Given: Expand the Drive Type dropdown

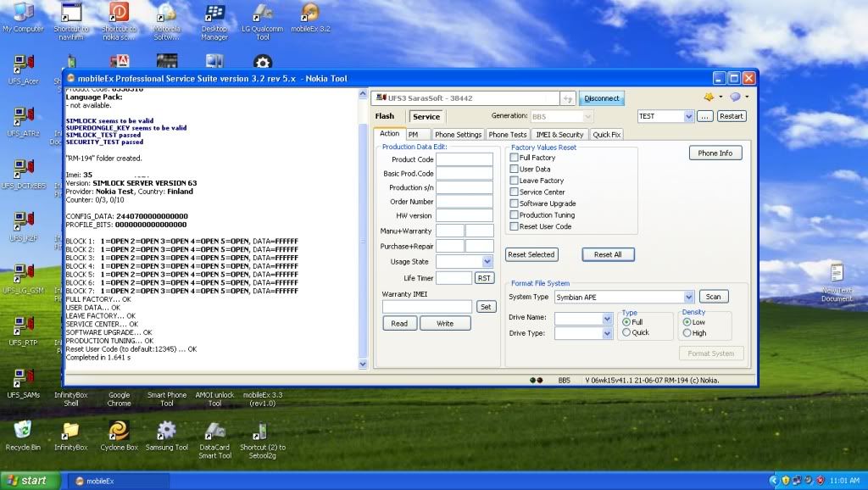Looking at the screenshot, I should click(x=607, y=333).
